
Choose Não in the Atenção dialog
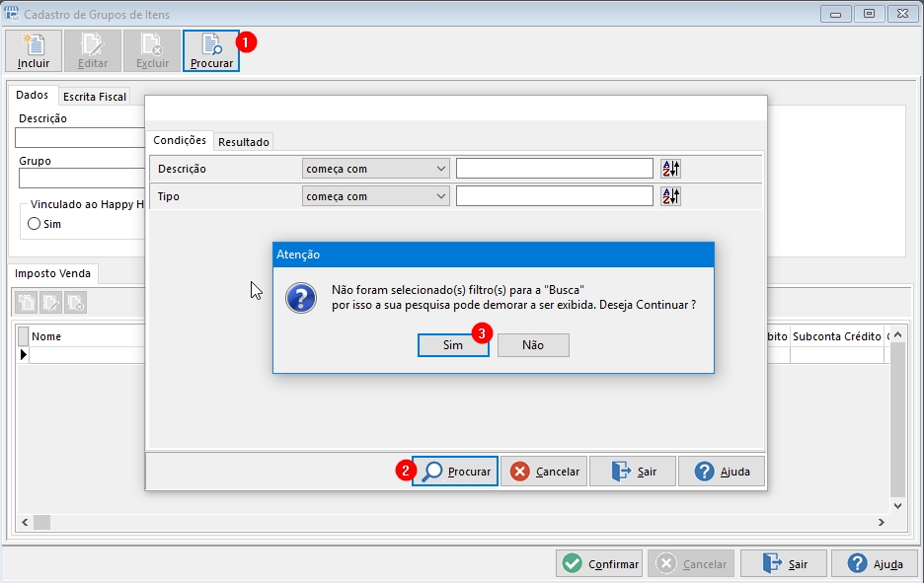(533, 345)
